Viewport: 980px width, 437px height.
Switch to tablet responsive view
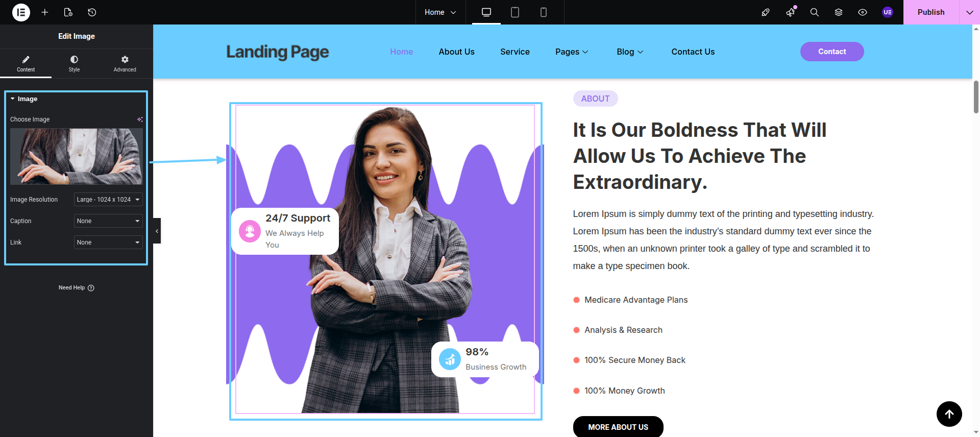click(515, 12)
